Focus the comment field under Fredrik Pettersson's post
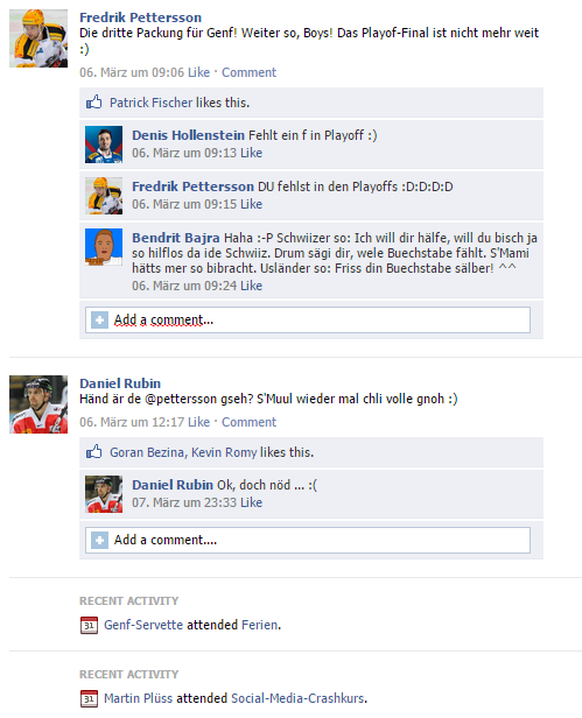This screenshot has width=582, height=718. pyautogui.click(x=308, y=320)
